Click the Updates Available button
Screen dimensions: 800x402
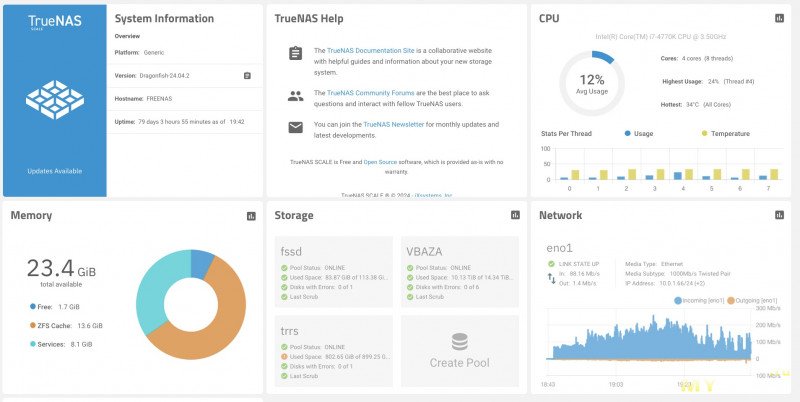(x=54, y=171)
